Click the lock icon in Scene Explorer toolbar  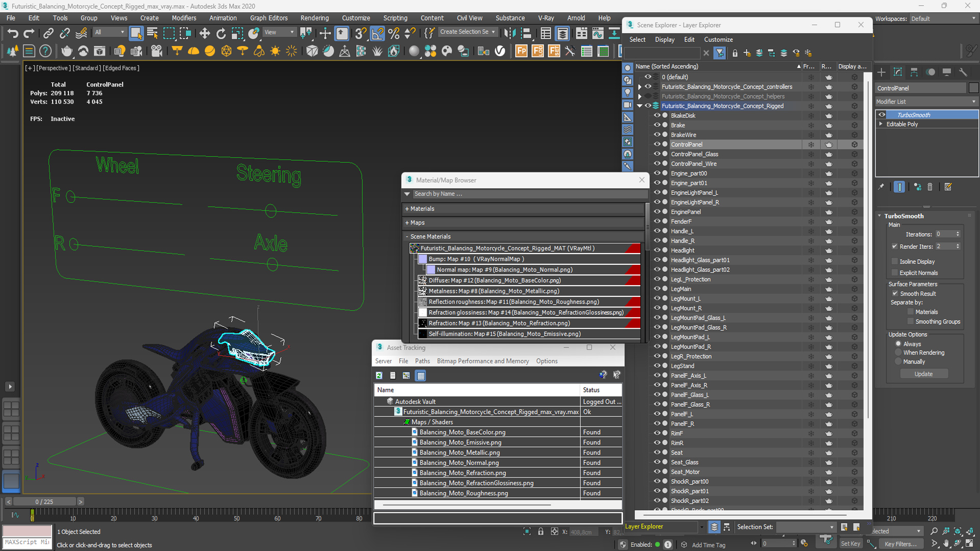(x=735, y=53)
